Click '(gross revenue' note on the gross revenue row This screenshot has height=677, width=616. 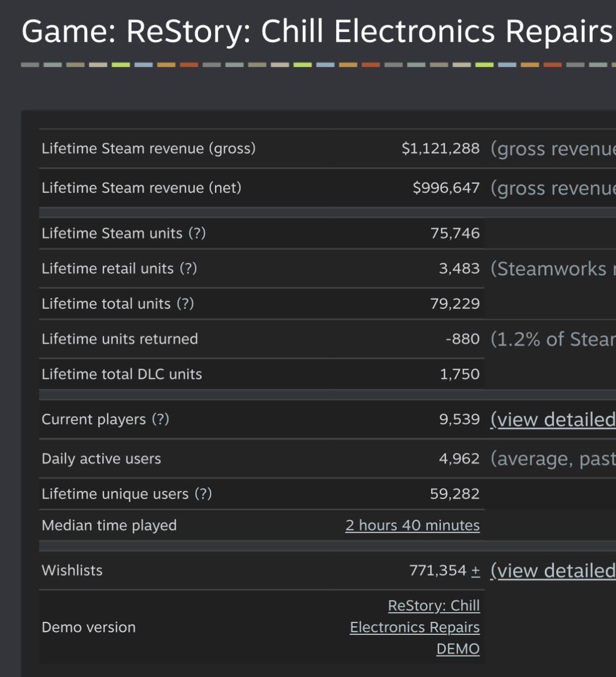tap(553, 148)
